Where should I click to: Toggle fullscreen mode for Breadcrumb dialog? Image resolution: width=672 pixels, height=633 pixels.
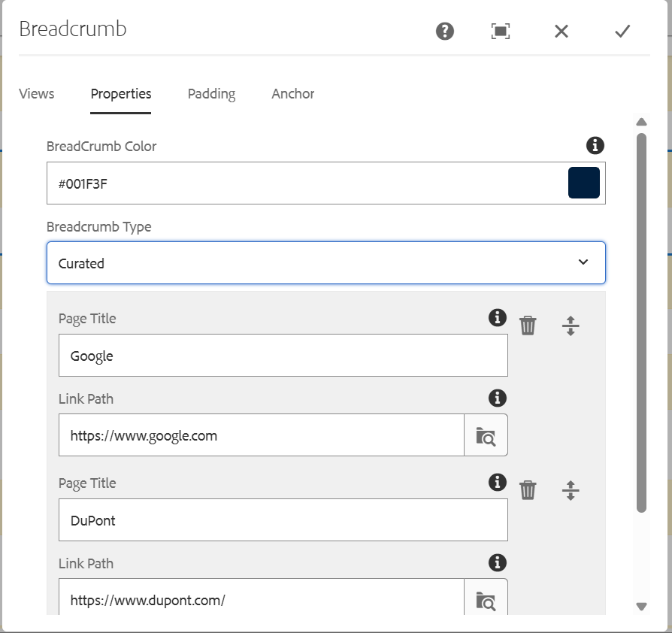point(501,31)
